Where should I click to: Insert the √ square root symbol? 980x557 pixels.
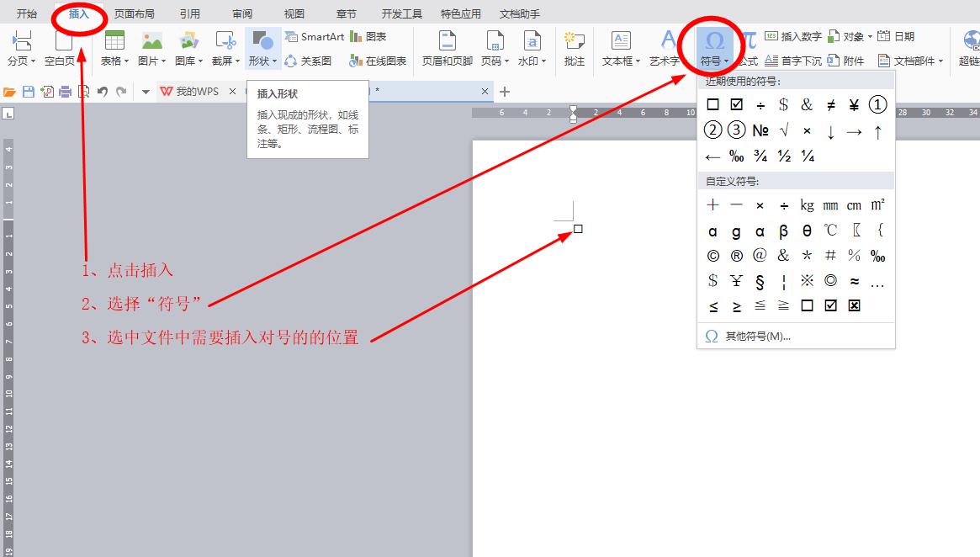pos(784,130)
